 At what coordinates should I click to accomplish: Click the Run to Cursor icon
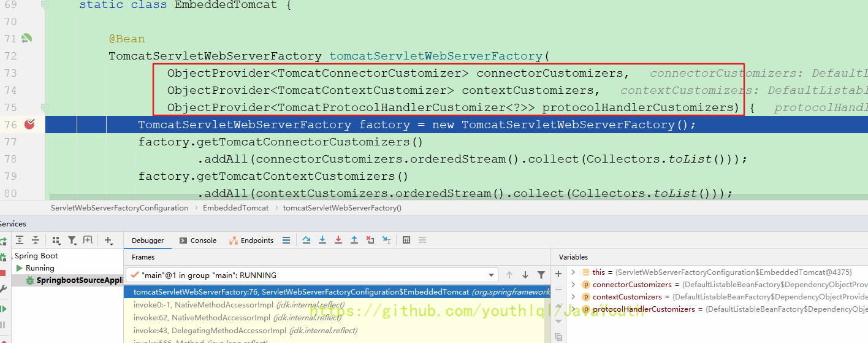click(386, 240)
